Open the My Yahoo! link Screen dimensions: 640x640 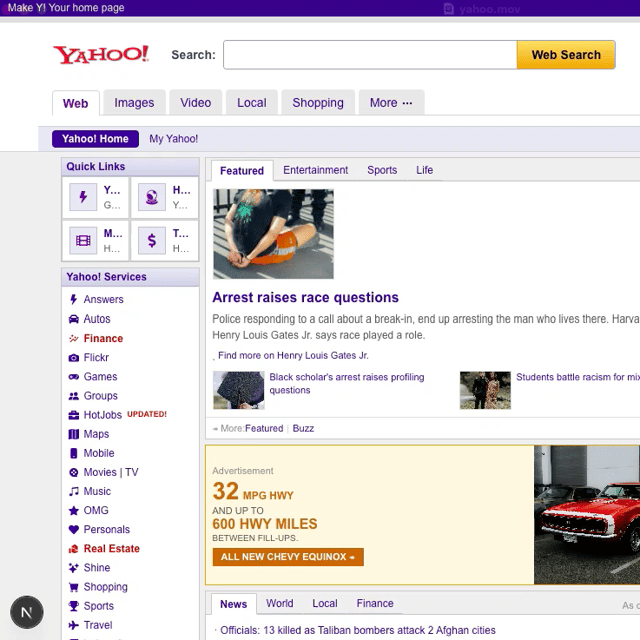173,139
